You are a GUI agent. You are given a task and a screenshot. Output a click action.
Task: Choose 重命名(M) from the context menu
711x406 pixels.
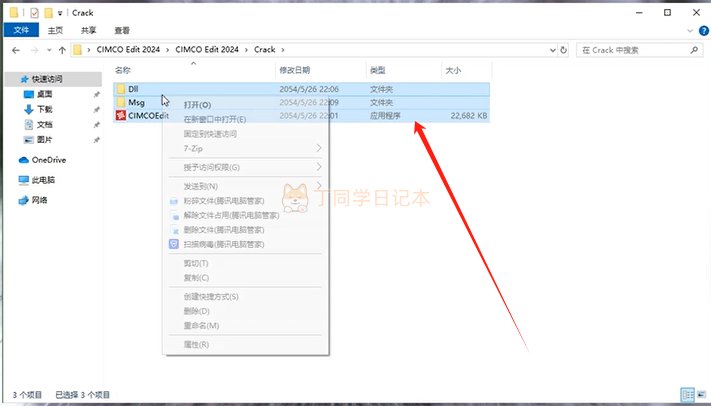pyautogui.click(x=245, y=326)
